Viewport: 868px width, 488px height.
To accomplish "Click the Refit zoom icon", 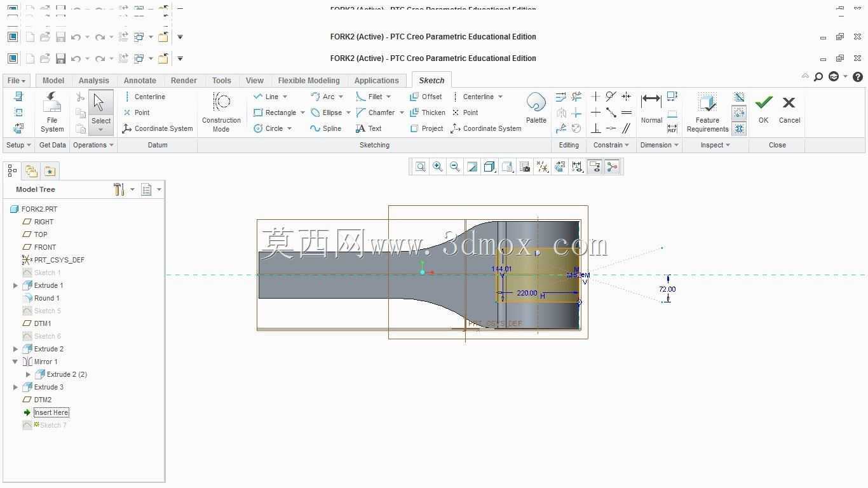I will click(x=421, y=166).
